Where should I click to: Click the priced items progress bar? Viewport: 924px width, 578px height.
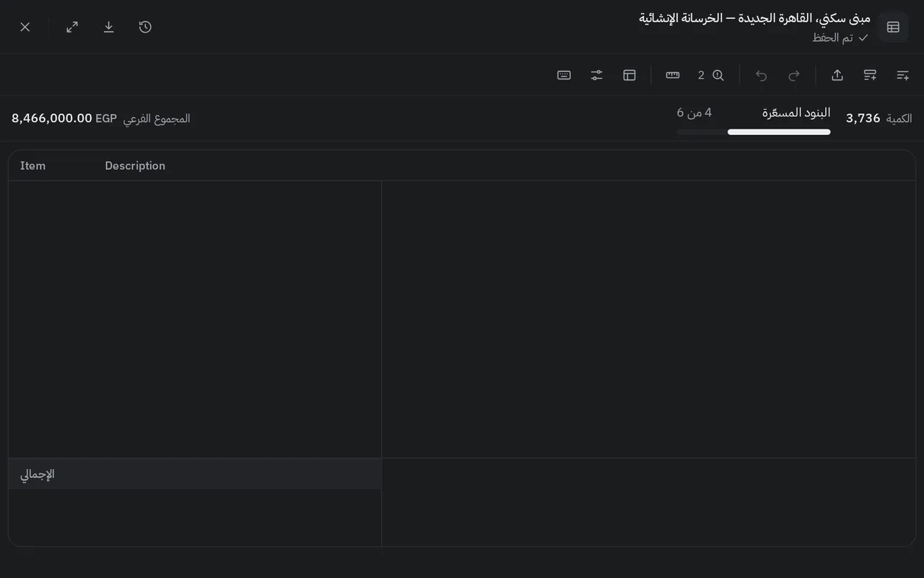754,132
